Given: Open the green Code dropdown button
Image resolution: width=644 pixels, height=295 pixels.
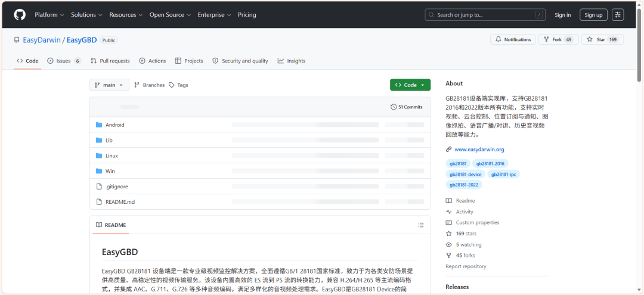Looking at the screenshot, I should click(410, 85).
